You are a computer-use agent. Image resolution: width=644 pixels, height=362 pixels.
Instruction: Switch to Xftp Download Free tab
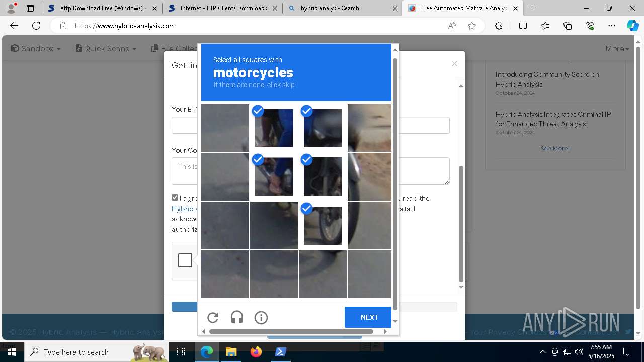click(103, 8)
